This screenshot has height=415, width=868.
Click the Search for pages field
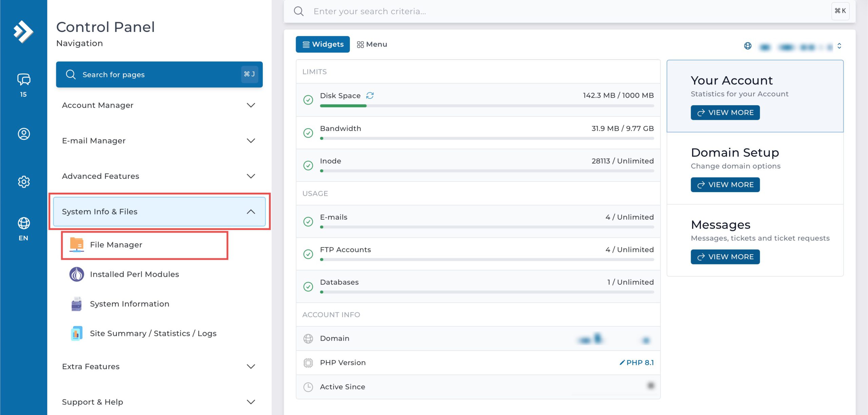(159, 74)
